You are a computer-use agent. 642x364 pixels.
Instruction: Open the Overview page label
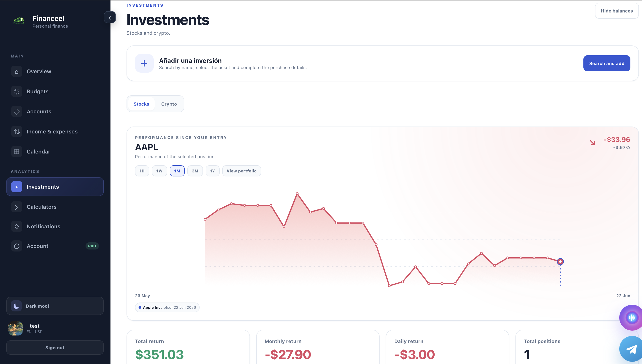tap(39, 72)
